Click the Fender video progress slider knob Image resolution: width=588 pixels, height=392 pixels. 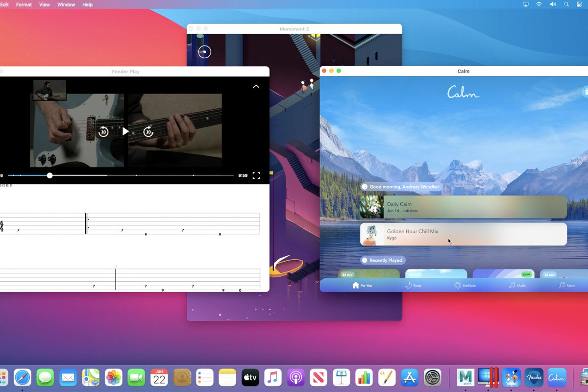pyautogui.click(x=49, y=175)
